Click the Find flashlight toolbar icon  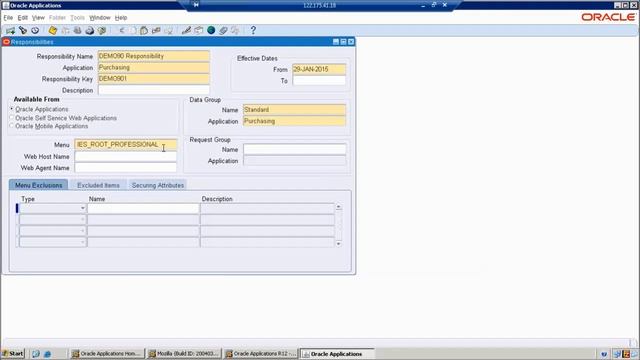[x=23, y=31]
